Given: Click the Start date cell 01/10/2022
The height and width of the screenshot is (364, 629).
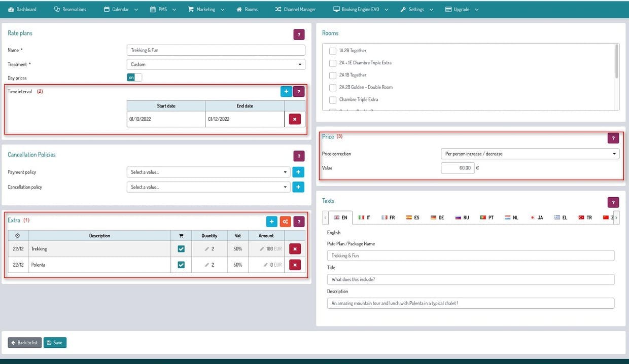Looking at the screenshot, I should (166, 119).
